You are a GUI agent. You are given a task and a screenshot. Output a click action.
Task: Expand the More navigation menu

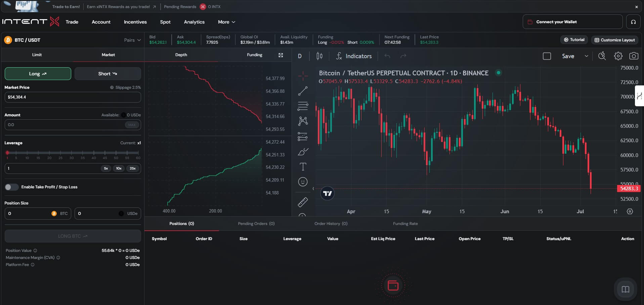point(227,22)
